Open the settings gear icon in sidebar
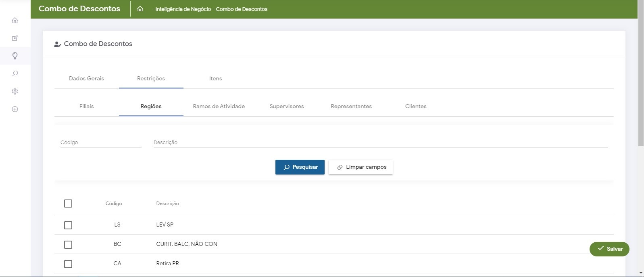Viewport: 644px width, 277px height. [x=15, y=91]
